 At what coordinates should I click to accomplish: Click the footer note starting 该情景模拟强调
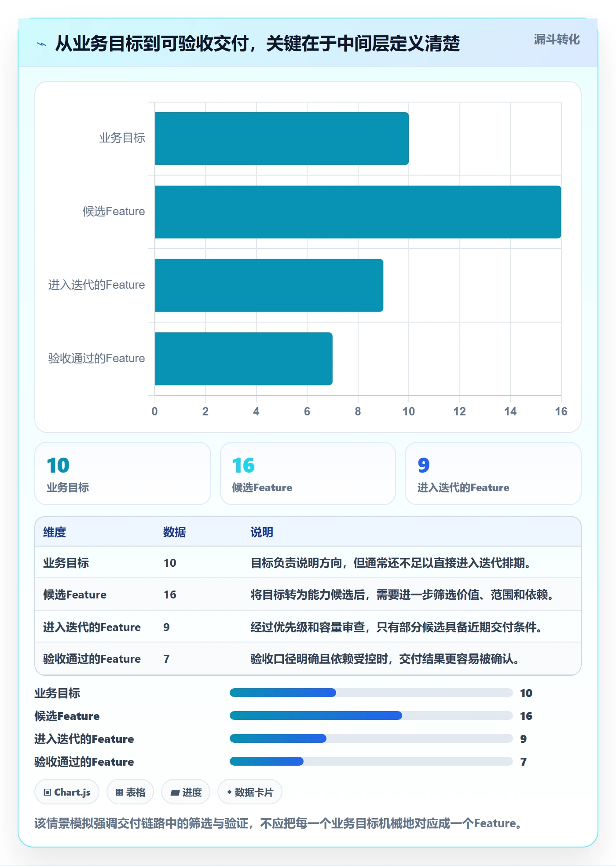[278, 823]
